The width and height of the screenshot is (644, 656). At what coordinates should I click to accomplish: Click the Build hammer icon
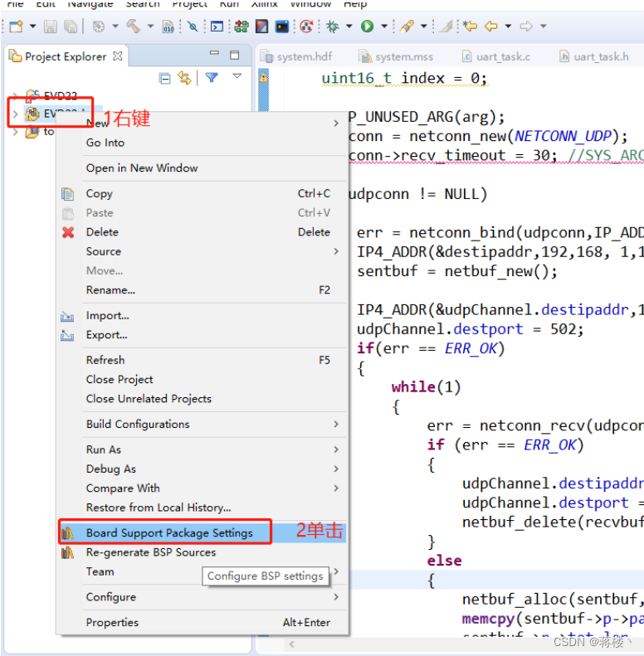(x=134, y=27)
